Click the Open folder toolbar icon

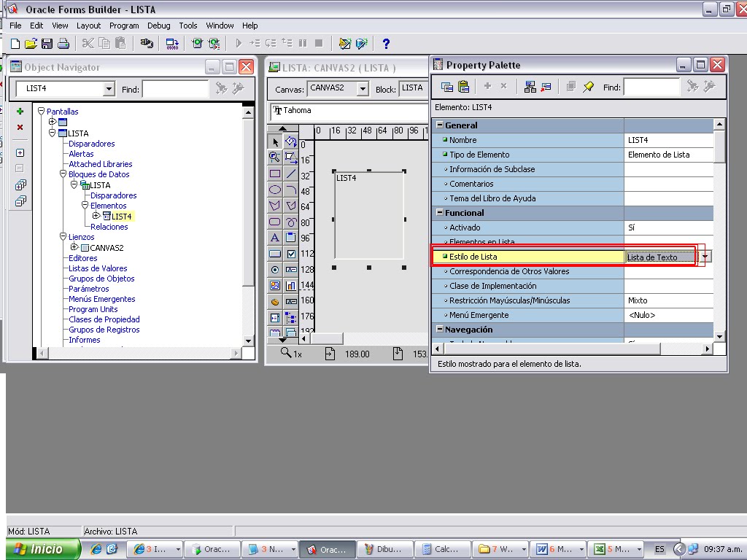tap(31, 44)
